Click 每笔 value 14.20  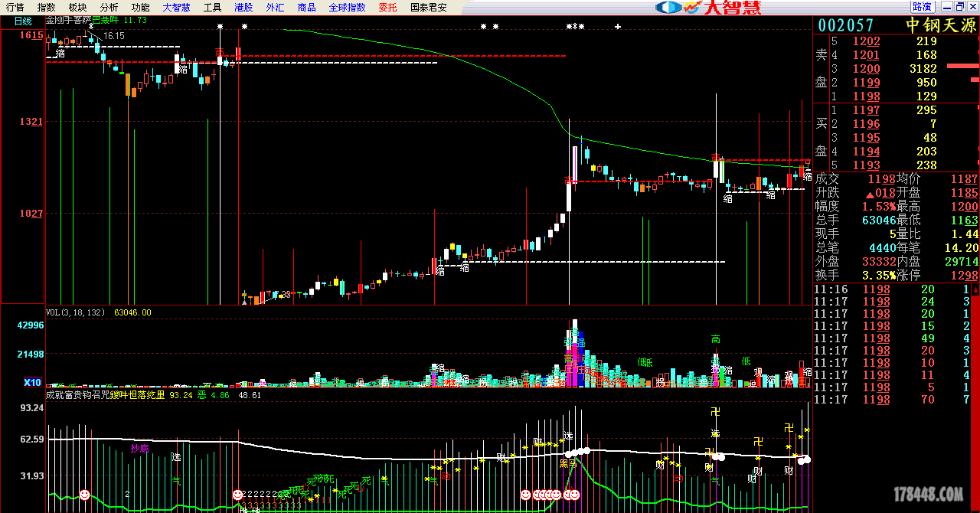(x=962, y=248)
